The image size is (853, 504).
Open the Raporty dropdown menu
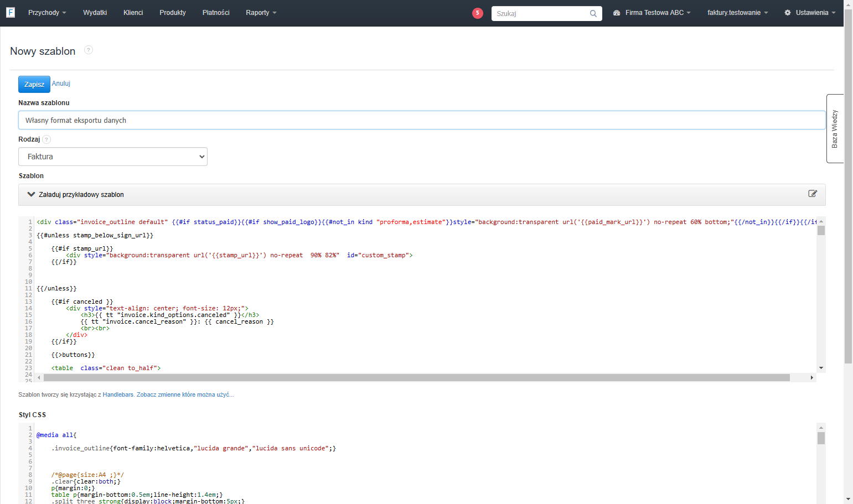(x=261, y=13)
